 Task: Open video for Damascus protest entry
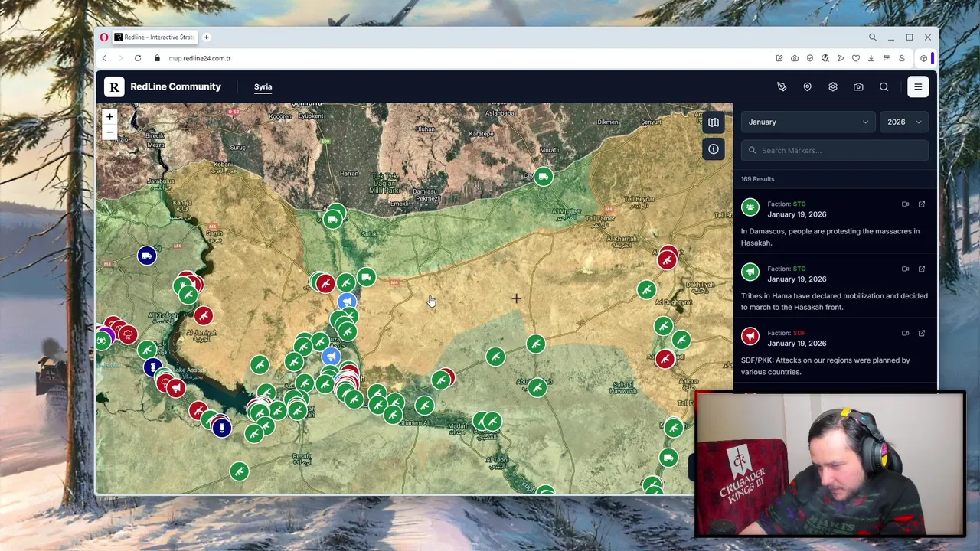[905, 204]
